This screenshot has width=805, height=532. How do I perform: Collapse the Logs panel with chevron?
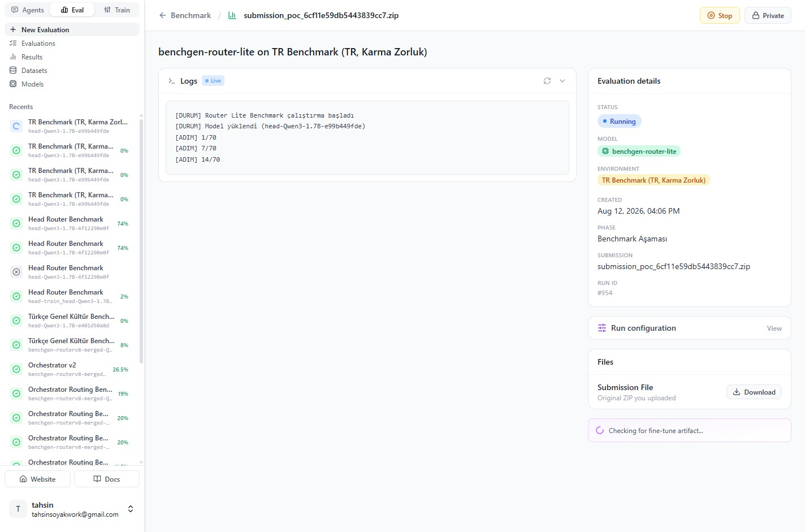pyautogui.click(x=562, y=81)
